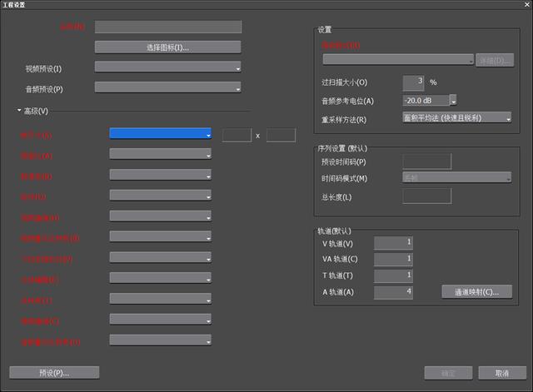Open the dropdown for the red label ending in (P)
The height and width of the screenshot is (392, 533).
coord(160,257)
